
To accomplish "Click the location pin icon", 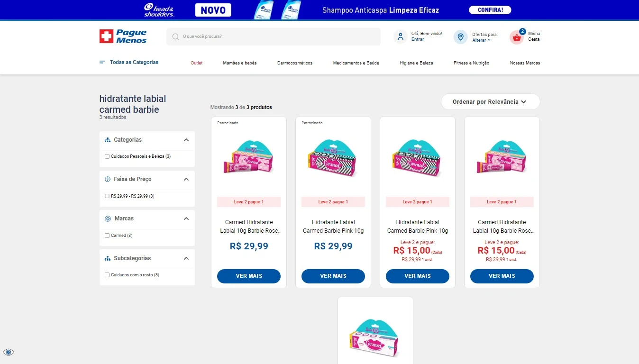I will tap(460, 37).
